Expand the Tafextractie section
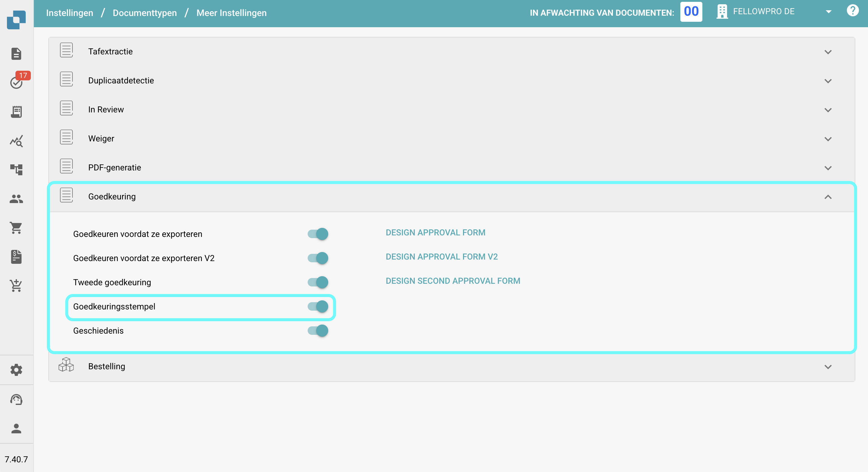This screenshot has height=472, width=868. point(828,52)
